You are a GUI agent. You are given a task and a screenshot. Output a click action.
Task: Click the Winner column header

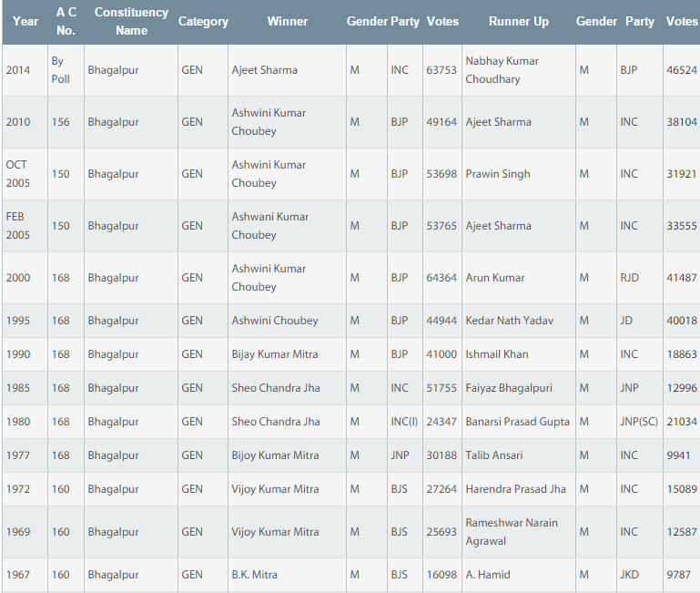(288, 22)
